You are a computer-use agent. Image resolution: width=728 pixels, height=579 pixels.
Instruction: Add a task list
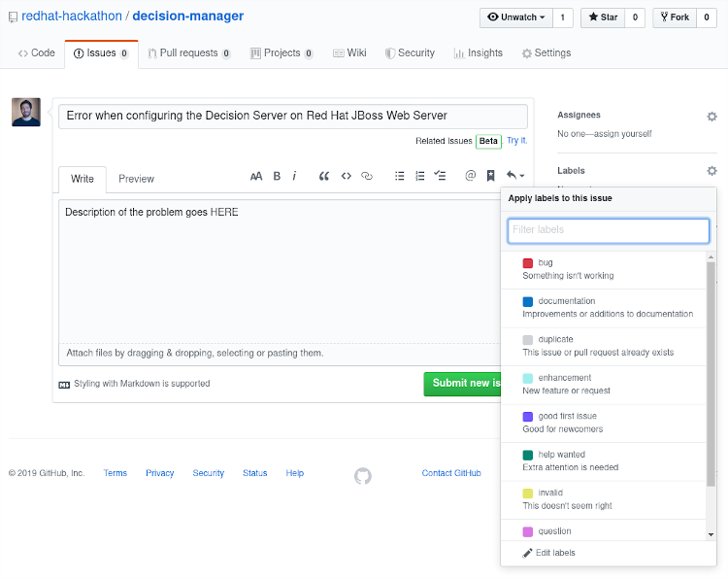pyautogui.click(x=440, y=176)
